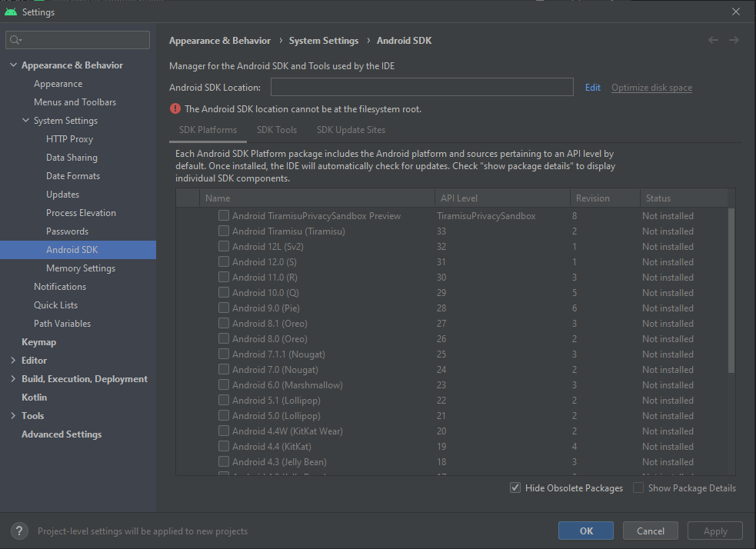Viewport: 756px width, 549px height.
Task: Expand the Editor section
Action: point(13,361)
